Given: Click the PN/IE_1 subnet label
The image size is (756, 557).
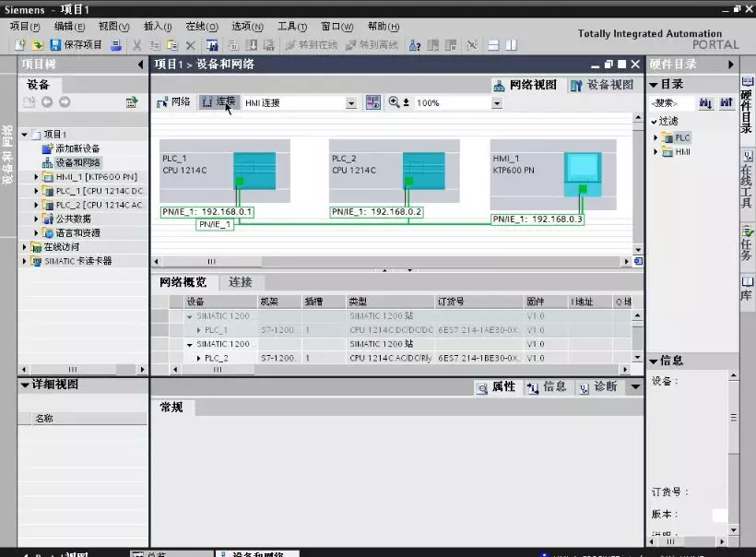Looking at the screenshot, I should point(215,224).
